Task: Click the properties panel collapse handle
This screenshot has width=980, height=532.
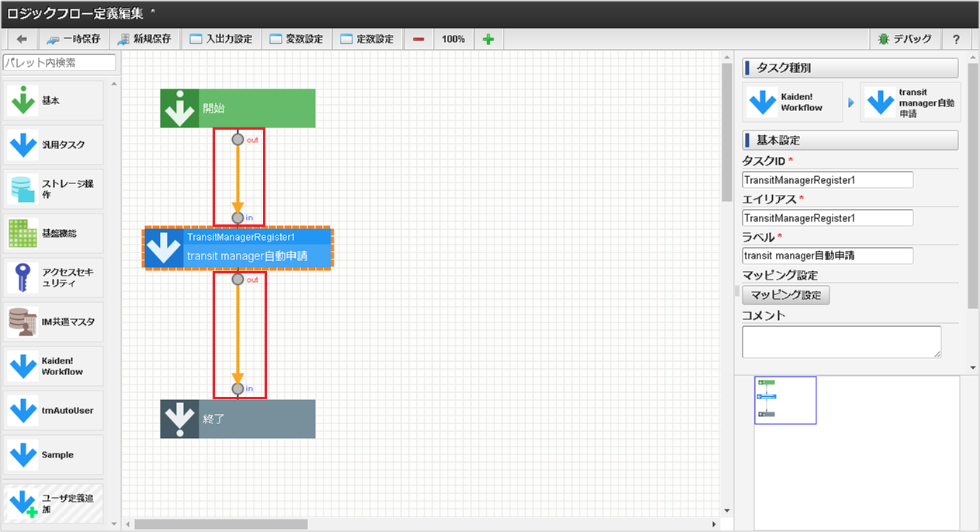Action: 737,291
